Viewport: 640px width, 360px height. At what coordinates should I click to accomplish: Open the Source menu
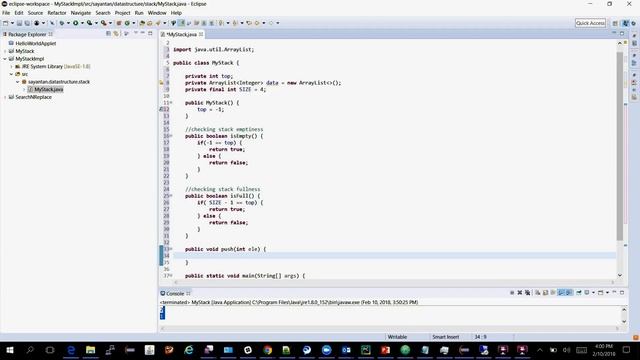35,13
